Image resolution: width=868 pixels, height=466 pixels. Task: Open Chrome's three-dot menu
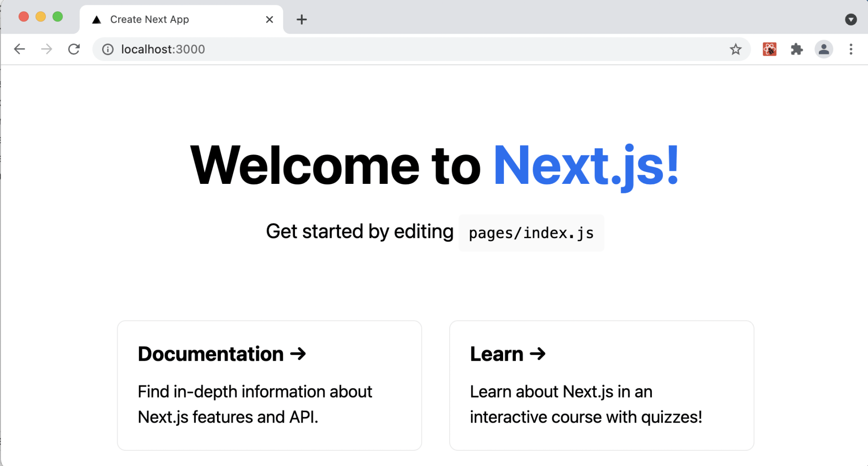click(x=851, y=49)
